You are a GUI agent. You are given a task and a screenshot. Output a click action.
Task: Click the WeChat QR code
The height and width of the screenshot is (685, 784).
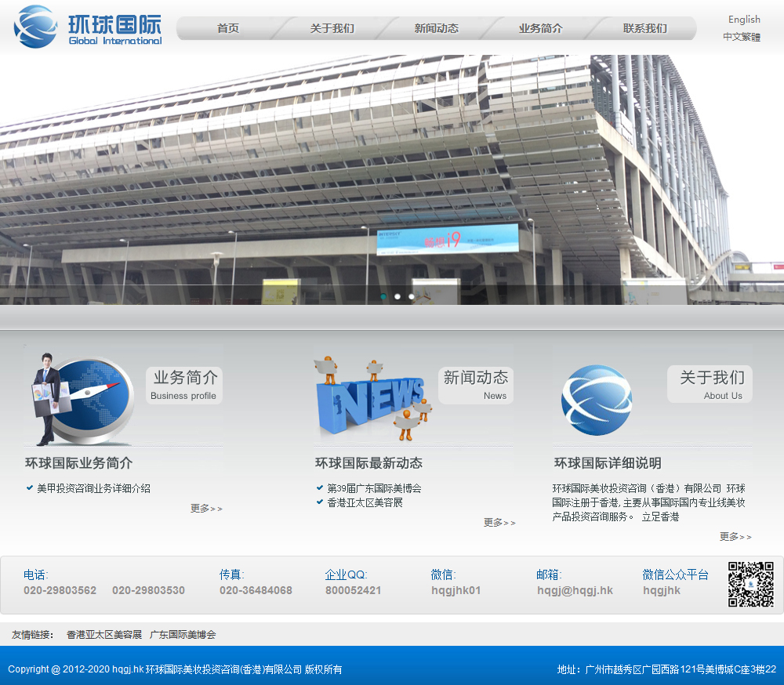(x=750, y=584)
